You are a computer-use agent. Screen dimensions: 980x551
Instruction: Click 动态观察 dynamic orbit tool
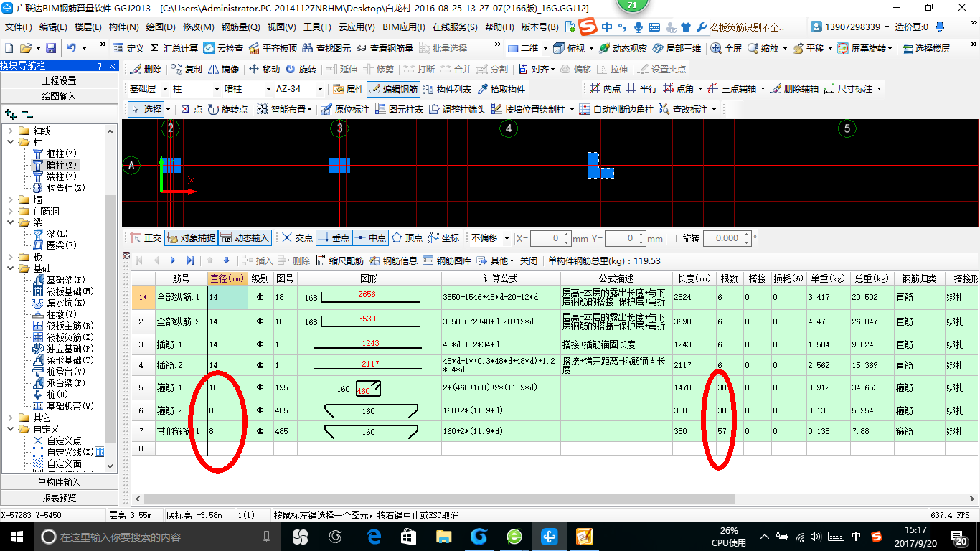623,48
